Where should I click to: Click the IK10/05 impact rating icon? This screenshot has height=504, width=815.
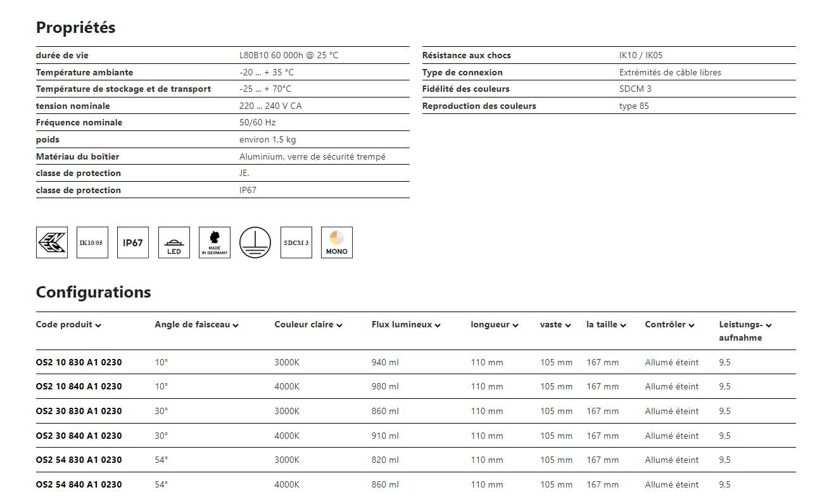pyautogui.click(x=92, y=243)
